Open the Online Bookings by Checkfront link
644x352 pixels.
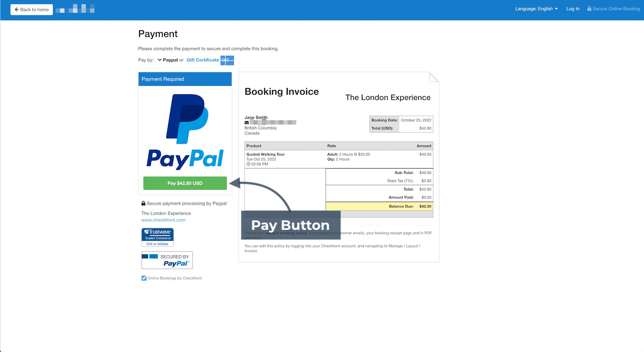click(175, 278)
